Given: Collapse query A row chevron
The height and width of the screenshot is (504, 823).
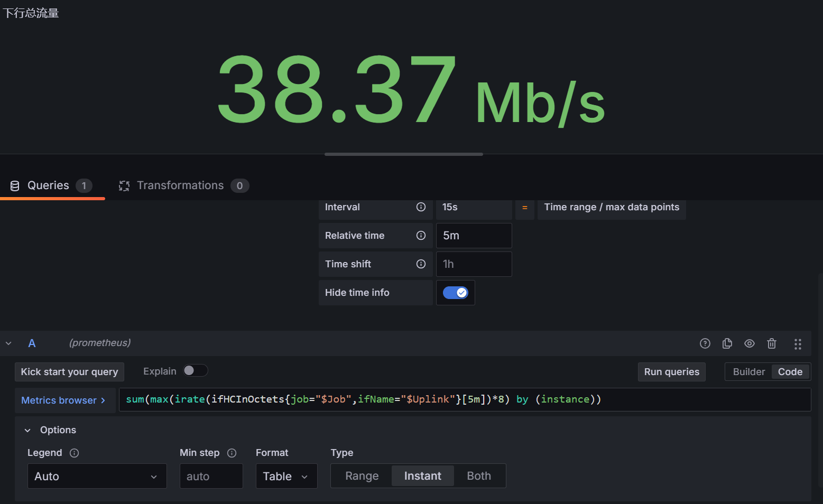Looking at the screenshot, I should pos(8,343).
